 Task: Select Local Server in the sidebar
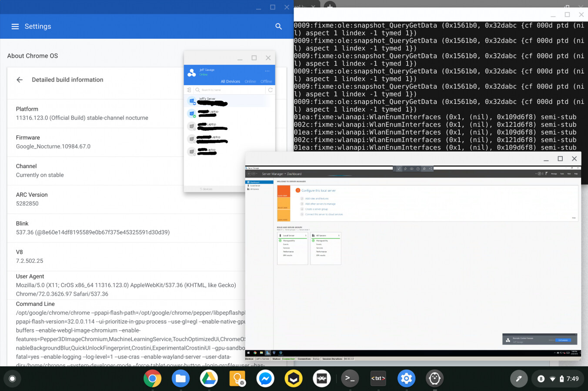[256, 186]
